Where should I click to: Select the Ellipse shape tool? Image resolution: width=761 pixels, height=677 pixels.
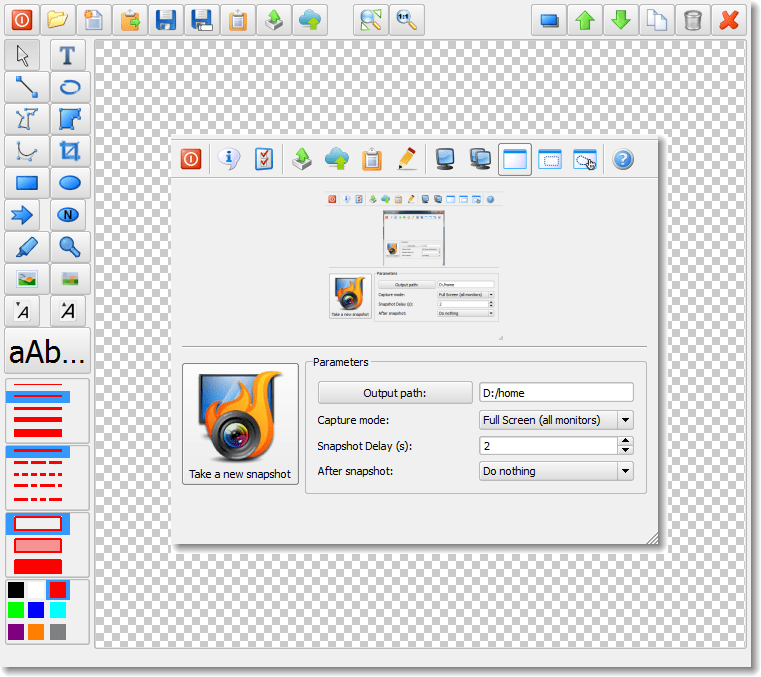[69, 183]
